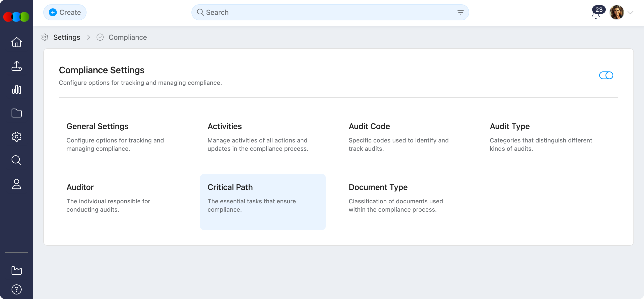The image size is (644, 299).
Task: Open the Home sidebar icon
Action: point(16,42)
